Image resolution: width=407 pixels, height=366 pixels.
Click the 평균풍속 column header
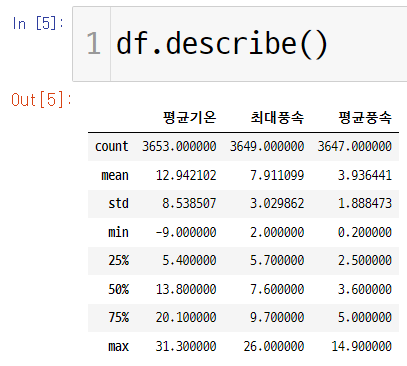[365, 117]
